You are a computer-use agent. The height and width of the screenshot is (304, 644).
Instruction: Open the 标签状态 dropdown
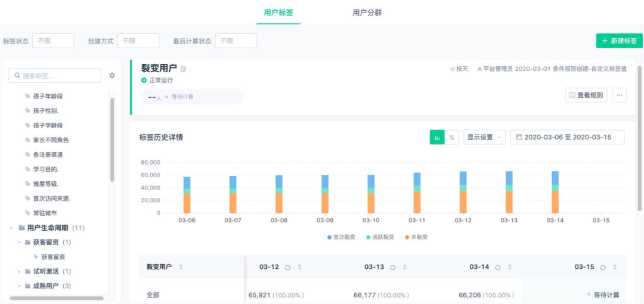click(x=54, y=41)
